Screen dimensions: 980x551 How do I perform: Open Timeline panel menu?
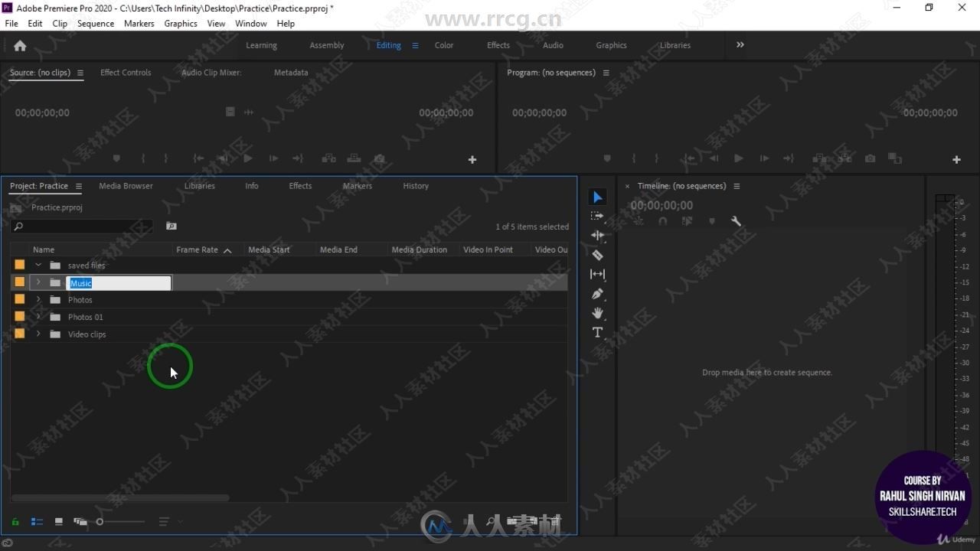point(737,186)
